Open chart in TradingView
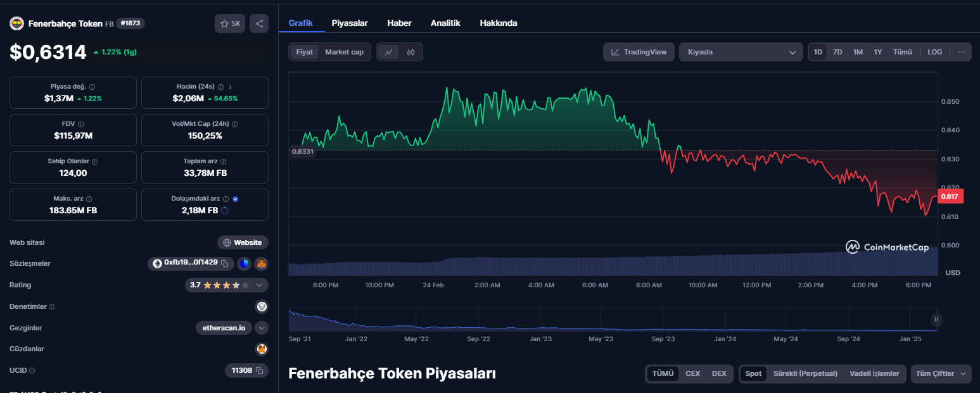The height and width of the screenshot is (393, 980). coord(639,52)
